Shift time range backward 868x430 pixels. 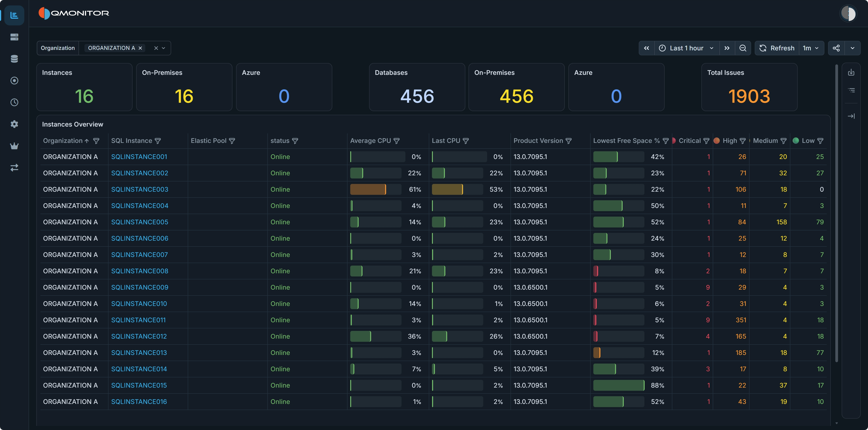tap(646, 48)
